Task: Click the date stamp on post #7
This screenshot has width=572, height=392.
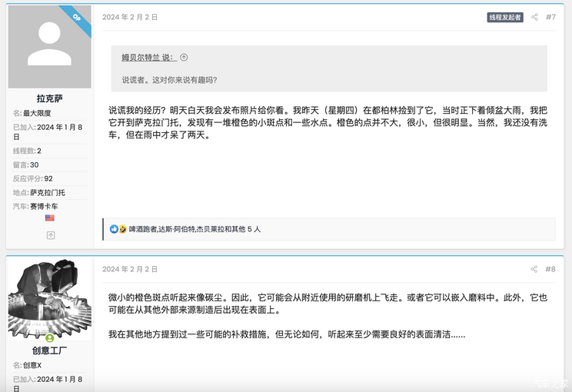Action: tap(130, 17)
